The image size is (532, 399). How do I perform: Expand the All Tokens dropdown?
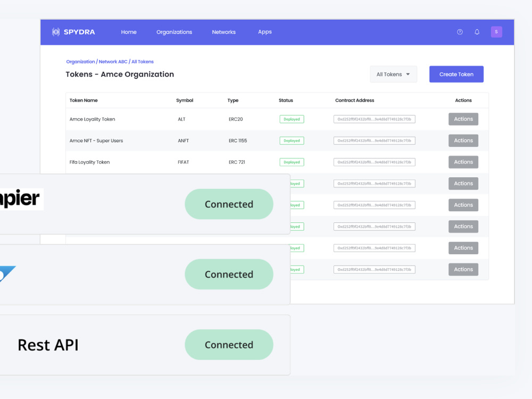(x=393, y=74)
